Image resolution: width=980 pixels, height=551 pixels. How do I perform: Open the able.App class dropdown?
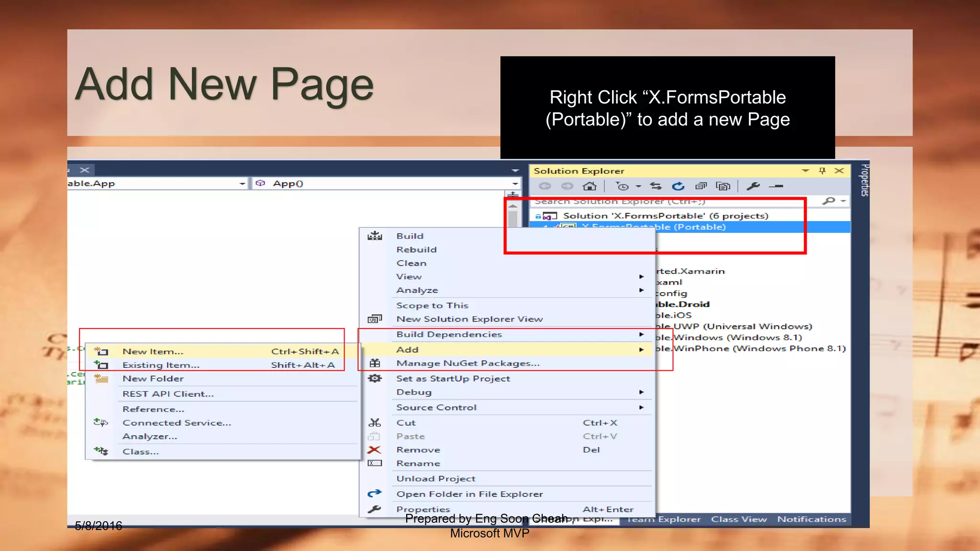(242, 184)
